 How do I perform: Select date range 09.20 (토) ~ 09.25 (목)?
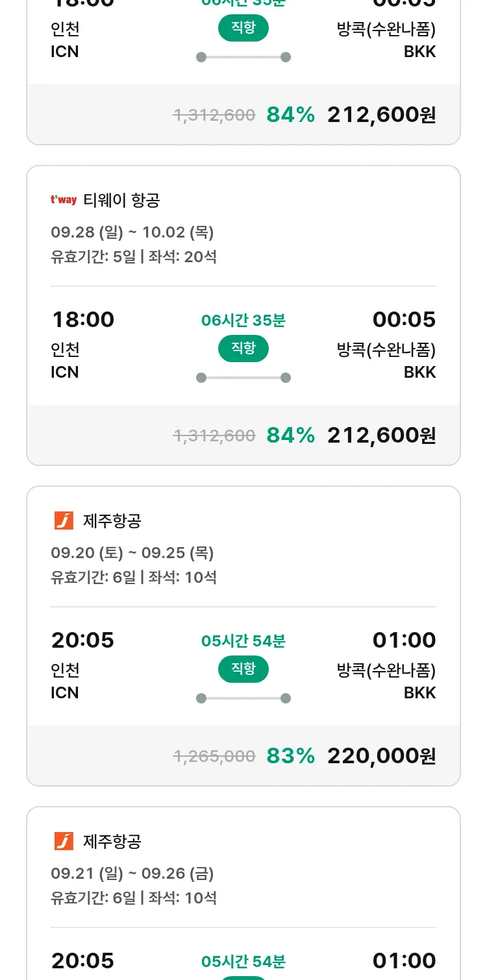click(132, 552)
